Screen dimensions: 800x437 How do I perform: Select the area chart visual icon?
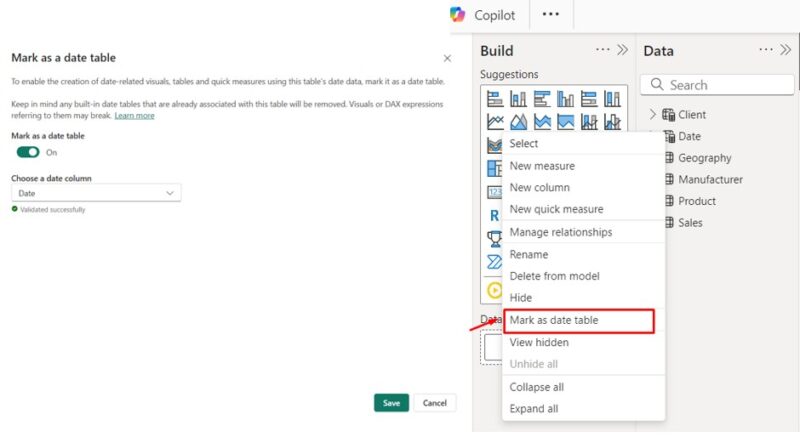tap(518, 122)
